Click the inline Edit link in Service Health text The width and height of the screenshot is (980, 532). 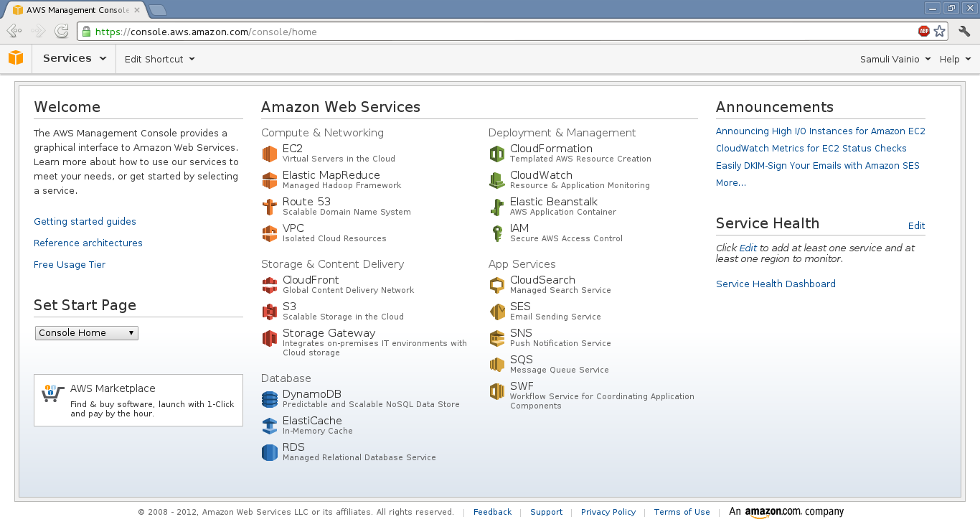coord(748,248)
